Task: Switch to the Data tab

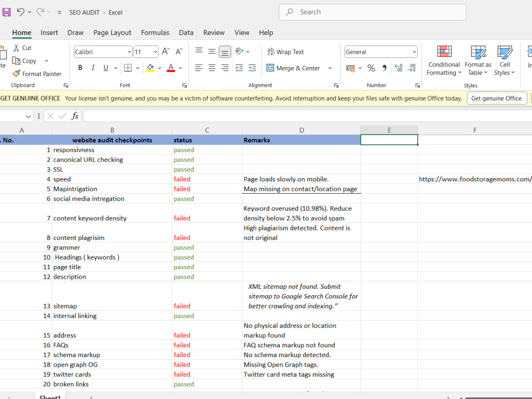Action: coord(186,32)
